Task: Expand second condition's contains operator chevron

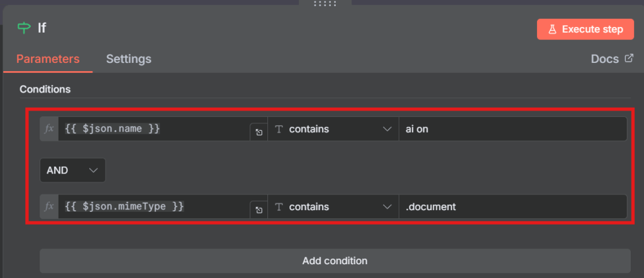Action: pyautogui.click(x=387, y=206)
